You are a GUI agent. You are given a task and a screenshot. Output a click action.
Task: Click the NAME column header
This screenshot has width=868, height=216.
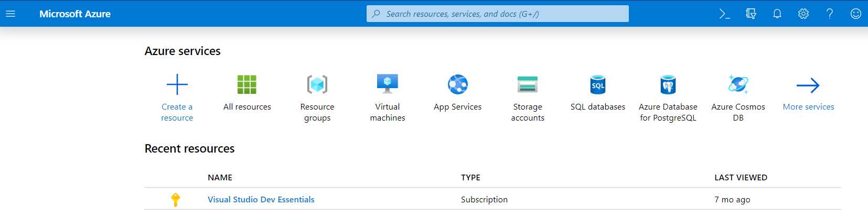coord(220,178)
